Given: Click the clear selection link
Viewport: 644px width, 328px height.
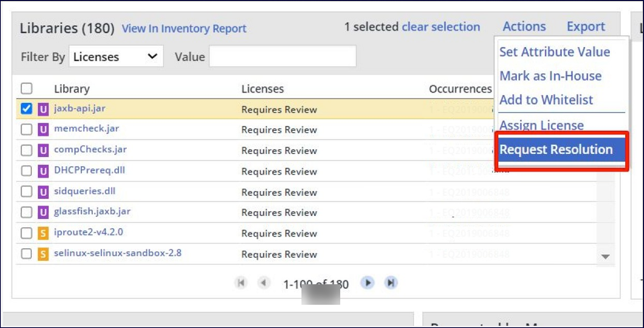Looking at the screenshot, I should point(441,27).
